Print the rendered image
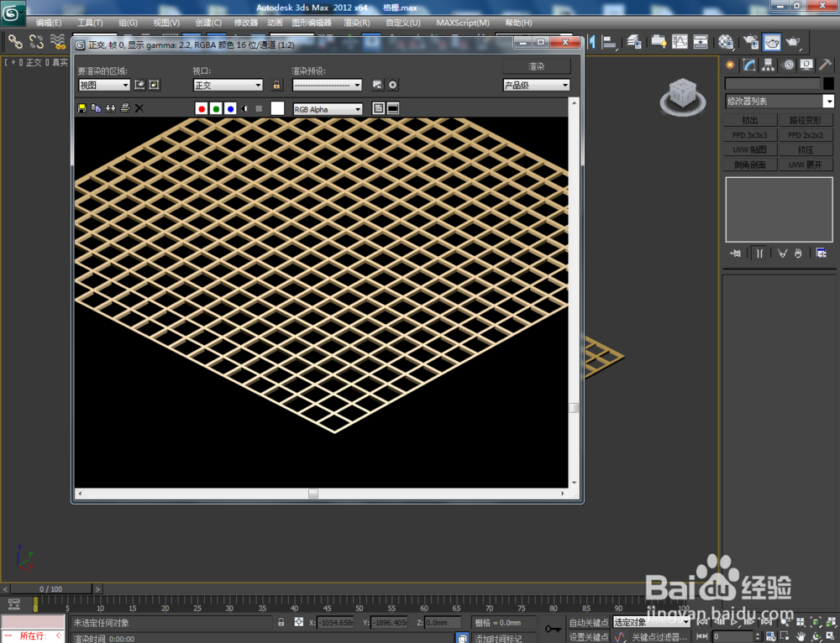This screenshot has height=643, width=840. (x=125, y=108)
